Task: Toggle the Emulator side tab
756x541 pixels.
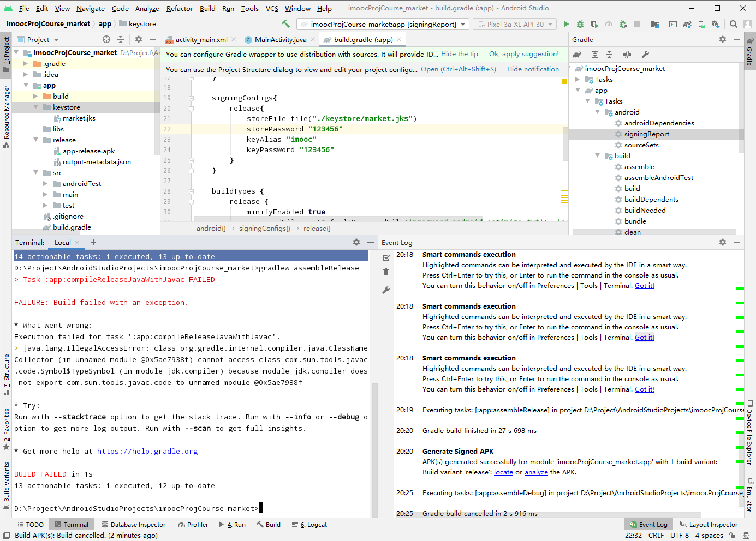Action: point(750,495)
